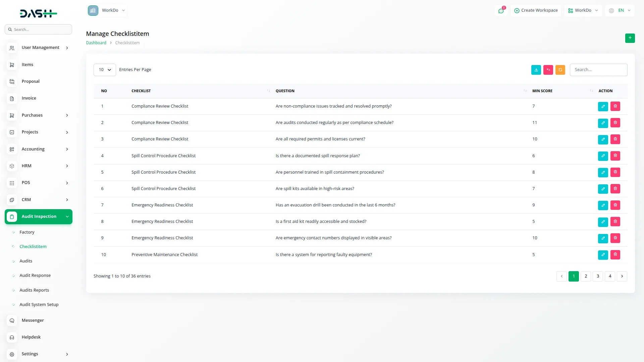Open the EN language dropdown
This screenshot has width=644, height=362.
click(x=620, y=10)
